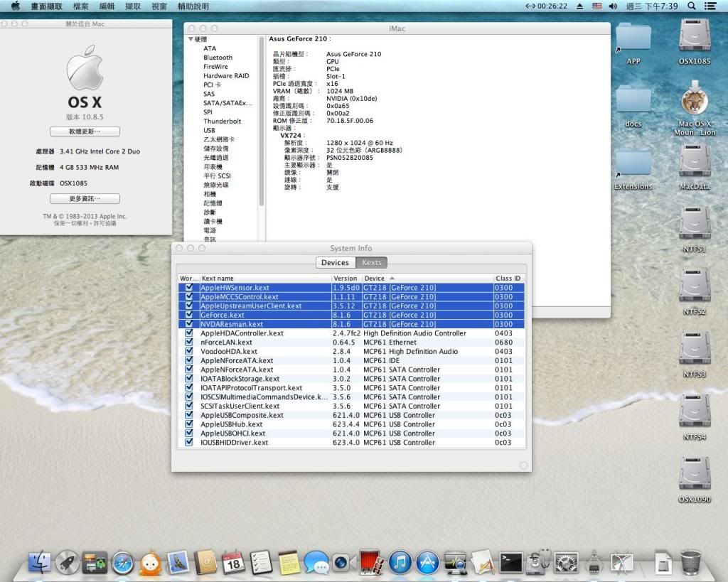Select Hardware RAID in sidebar list
Image resolution: width=728 pixels, height=582 pixels.
pos(226,75)
